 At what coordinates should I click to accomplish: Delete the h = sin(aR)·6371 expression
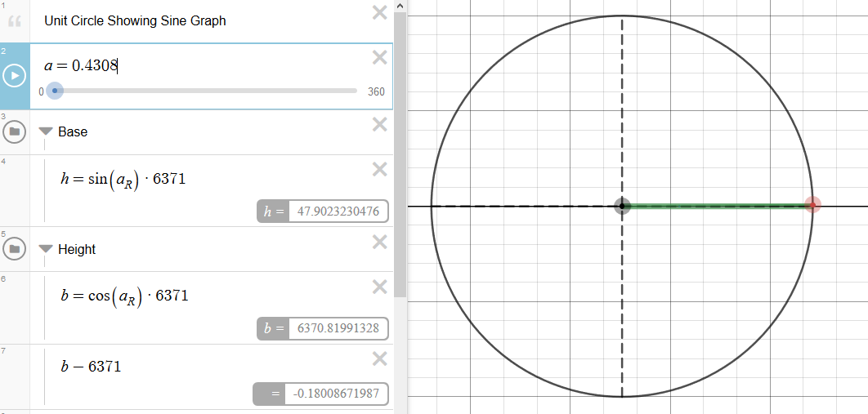(x=380, y=169)
